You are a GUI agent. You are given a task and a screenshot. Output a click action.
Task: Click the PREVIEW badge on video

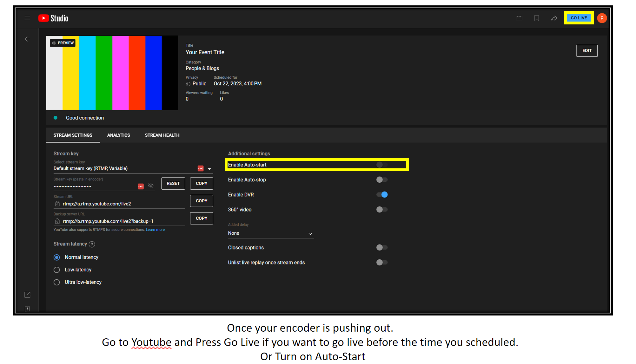[x=63, y=43]
